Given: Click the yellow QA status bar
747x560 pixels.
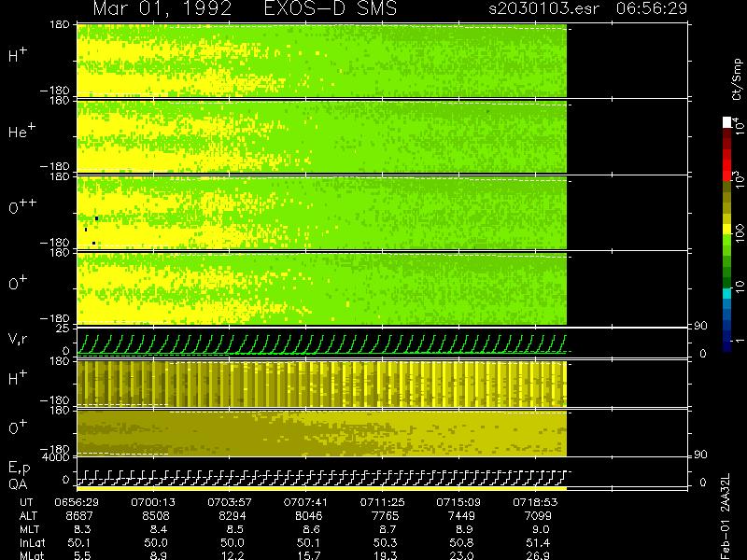Looking at the screenshot, I should click(x=322, y=488).
